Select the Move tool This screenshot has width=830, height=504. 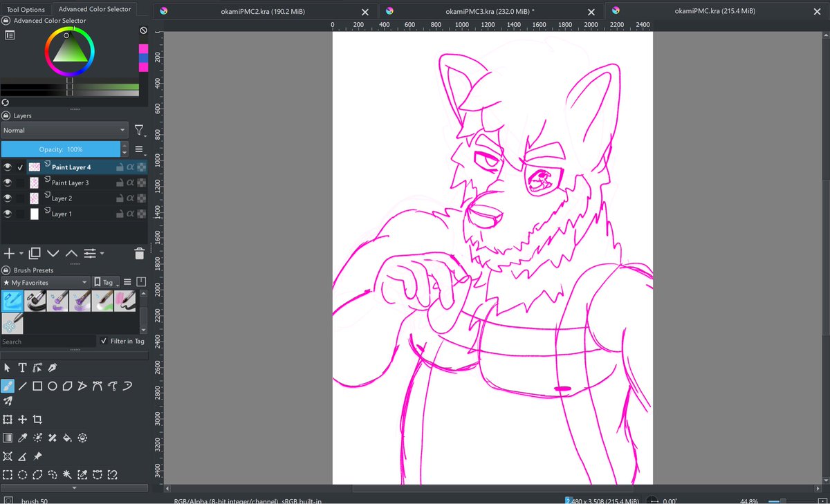pos(24,419)
